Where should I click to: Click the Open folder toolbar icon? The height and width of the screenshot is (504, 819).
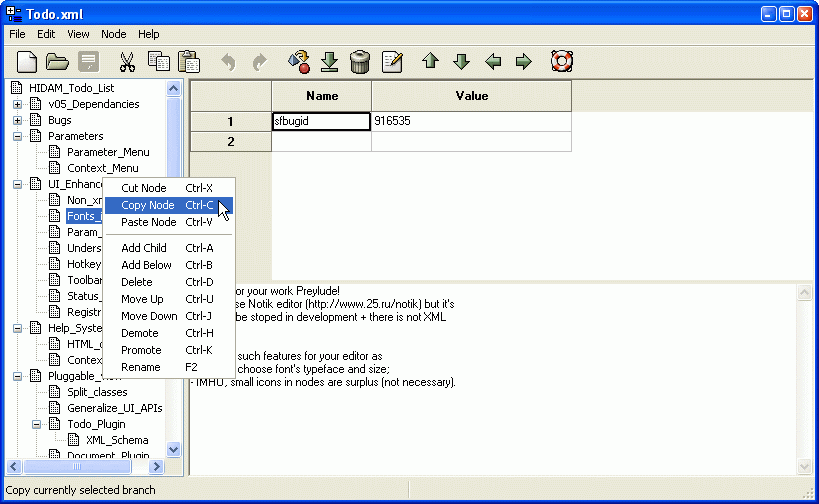click(57, 62)
